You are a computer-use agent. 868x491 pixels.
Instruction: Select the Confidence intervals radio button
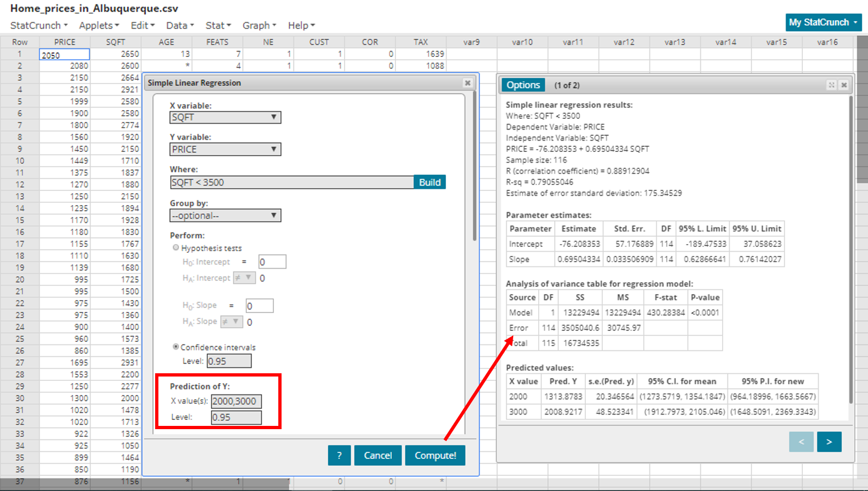click(x=176, y=347)
